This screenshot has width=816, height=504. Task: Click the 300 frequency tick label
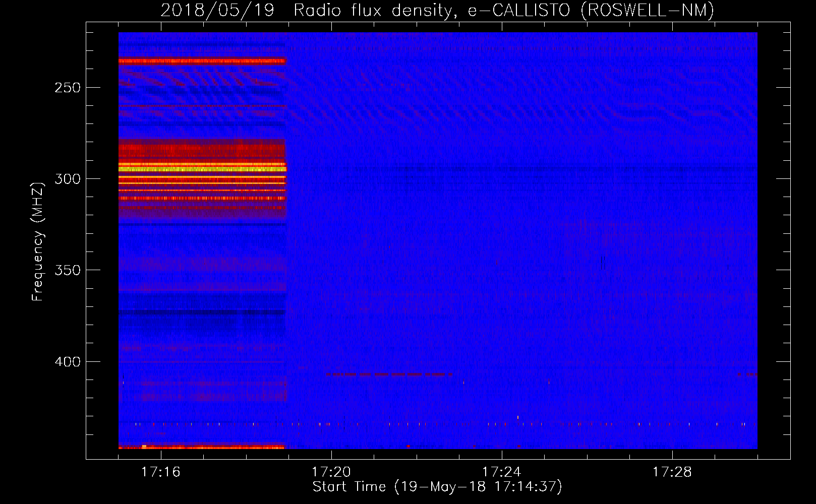(x=68, y=179)
